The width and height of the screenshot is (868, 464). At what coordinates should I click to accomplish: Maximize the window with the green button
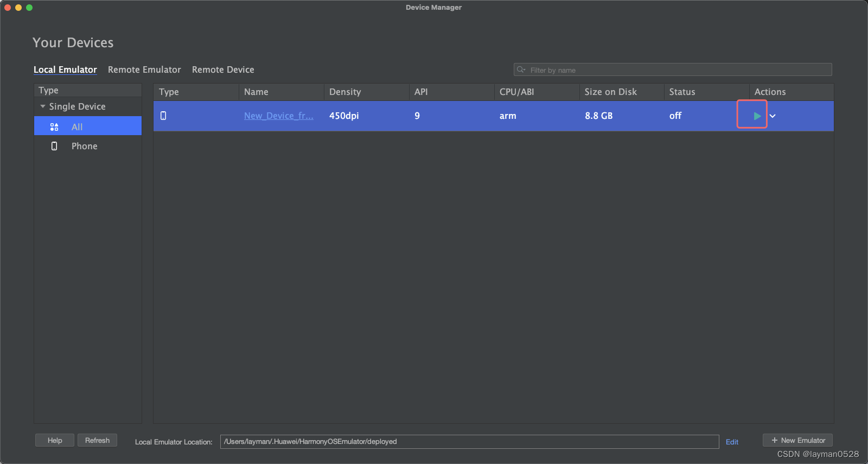click(29, 8)
